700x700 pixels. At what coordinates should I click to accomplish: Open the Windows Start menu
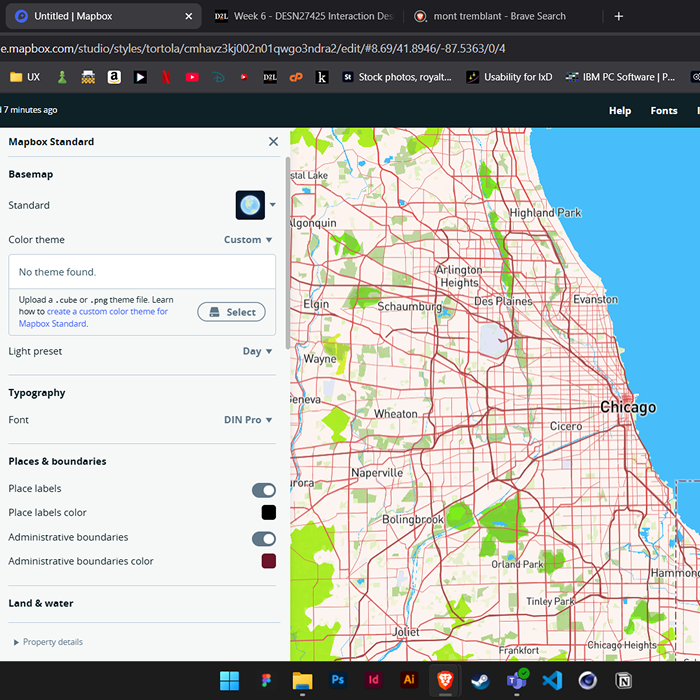pyautogui.click(x=229, y=681)
